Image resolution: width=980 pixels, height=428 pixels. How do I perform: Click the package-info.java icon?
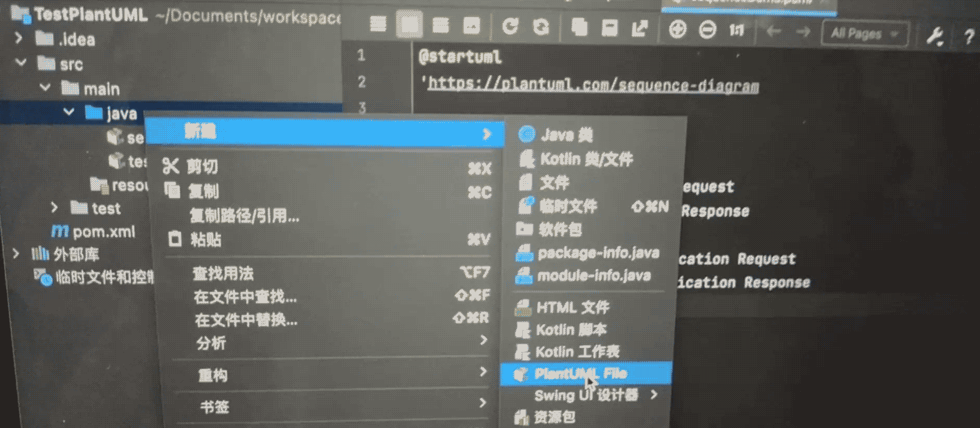pyautogui.click(x=524, y=253)
